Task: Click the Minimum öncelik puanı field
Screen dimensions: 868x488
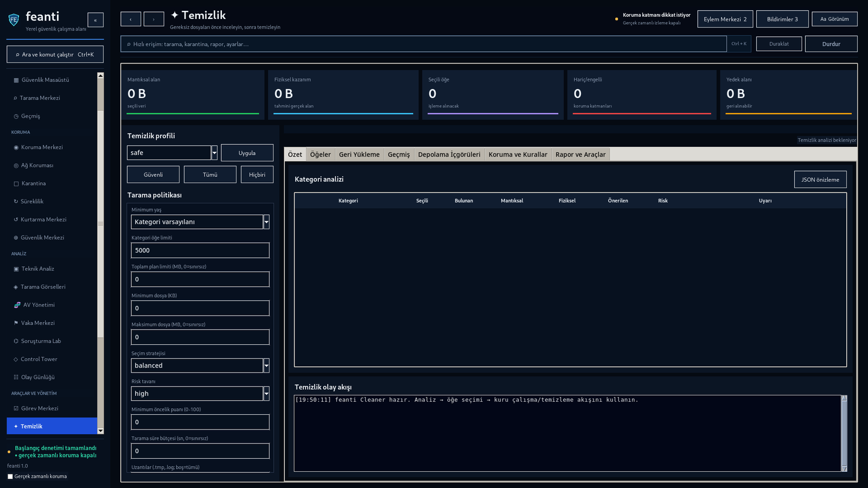Action: 200,422
